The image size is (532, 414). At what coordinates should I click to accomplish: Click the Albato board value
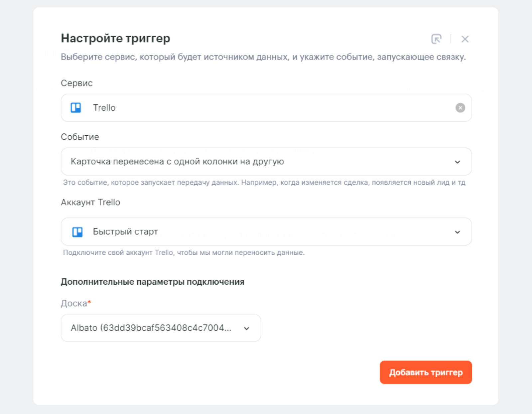tap(151, 328)
